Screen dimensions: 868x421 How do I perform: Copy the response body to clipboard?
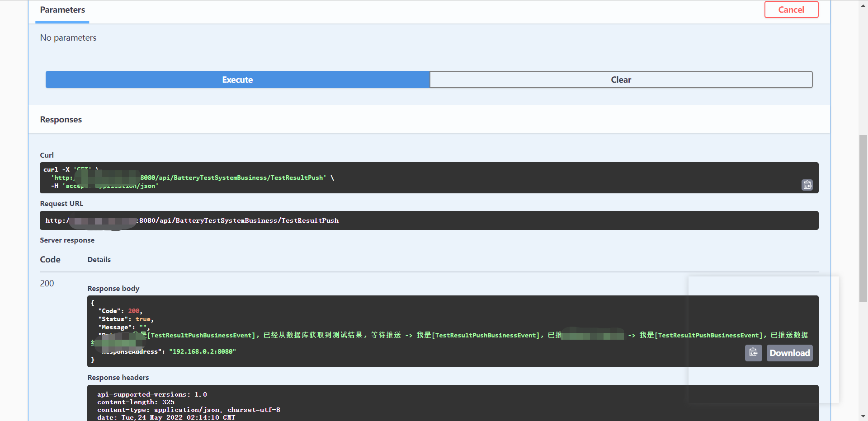pos(753,353)
